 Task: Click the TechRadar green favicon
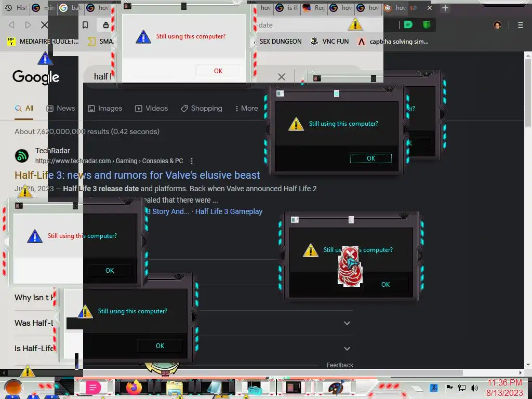[x=22, y=156]
